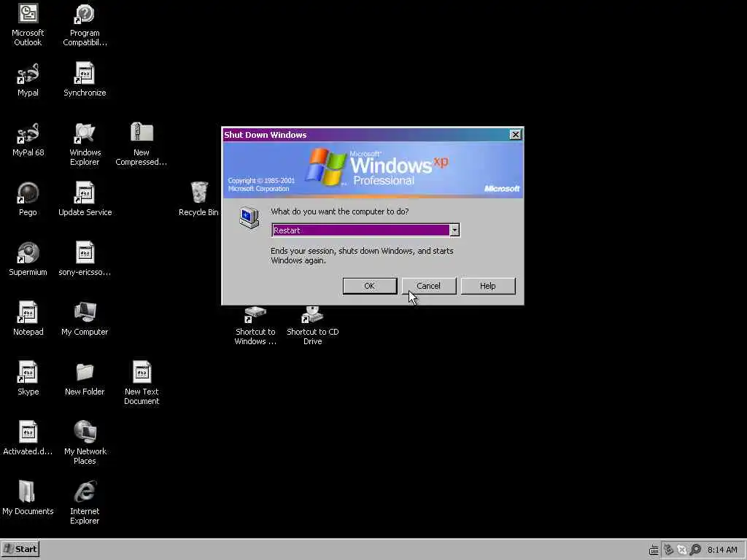
Task: Click the magnifier tray icon
Action: pyautogui.click(x=695, y=550)
